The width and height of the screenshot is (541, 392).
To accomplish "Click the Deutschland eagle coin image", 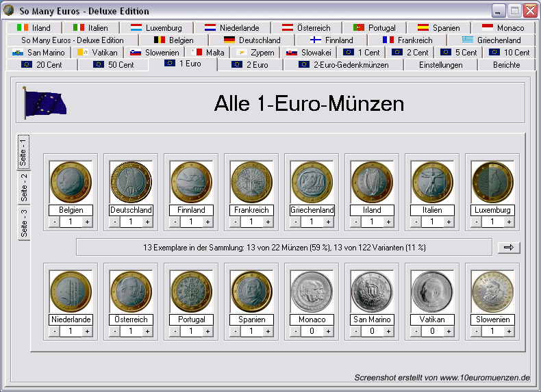I will coord(131,182).
